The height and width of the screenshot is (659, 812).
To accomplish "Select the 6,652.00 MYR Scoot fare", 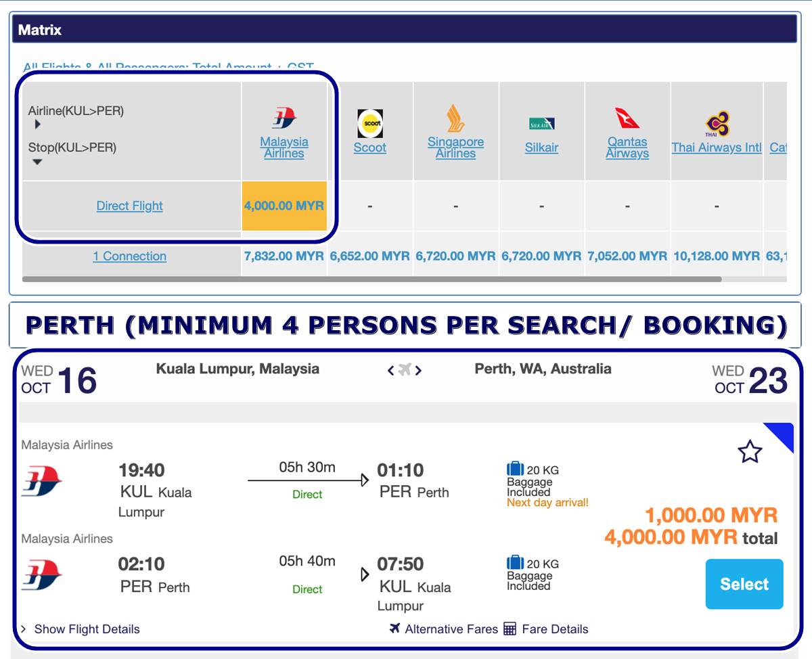I will [x=370, y=256].
